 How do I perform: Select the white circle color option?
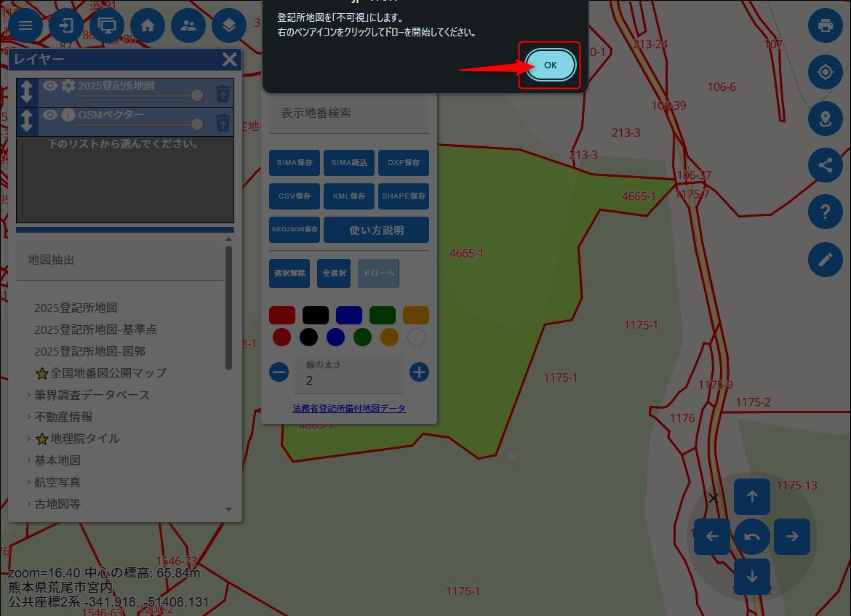[x=416, y=337]
